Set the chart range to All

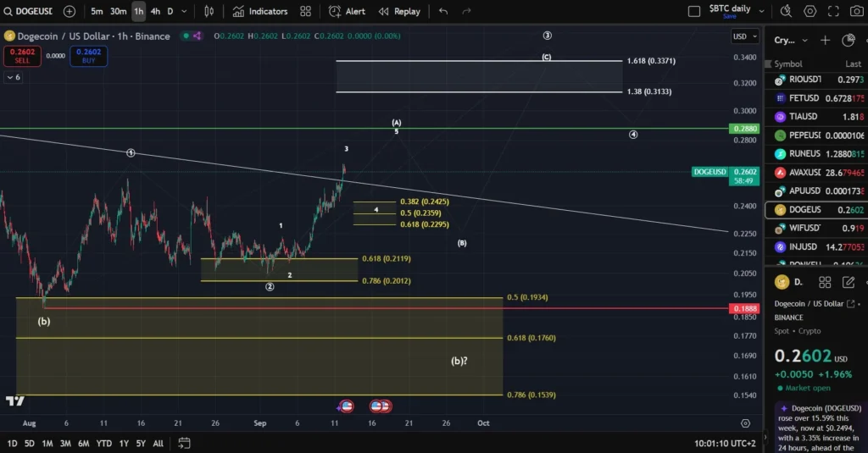pos(158,444)
